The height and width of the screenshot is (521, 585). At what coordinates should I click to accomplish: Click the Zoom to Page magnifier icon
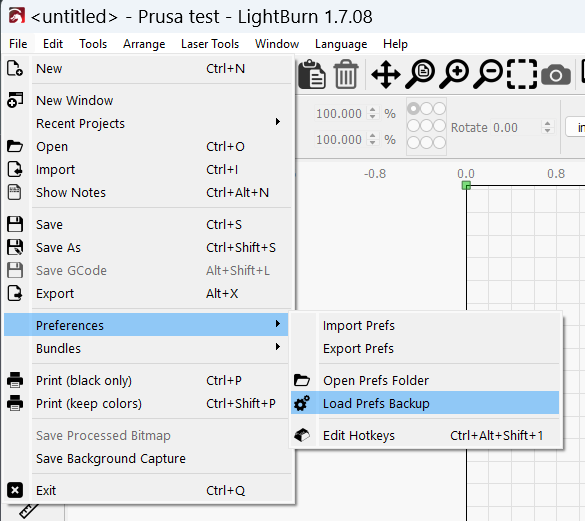[419, 74]
